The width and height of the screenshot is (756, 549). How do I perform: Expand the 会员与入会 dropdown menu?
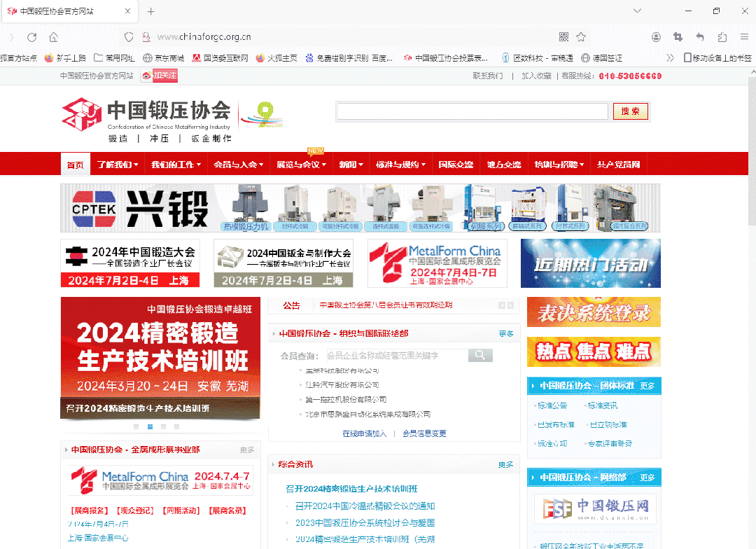(x=238, y=165)
